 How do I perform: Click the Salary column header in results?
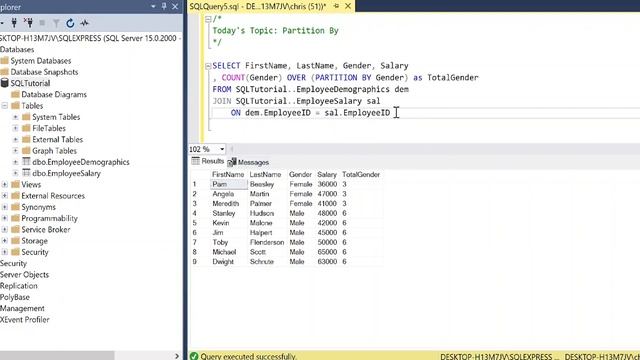[x=327, y=174]
